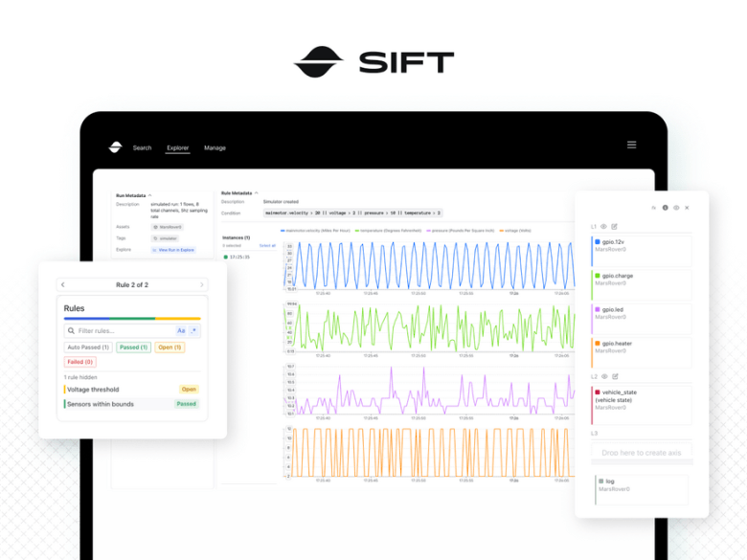Click the gray log channel color swatch
The image size is (747, 560).
[601, 482]
